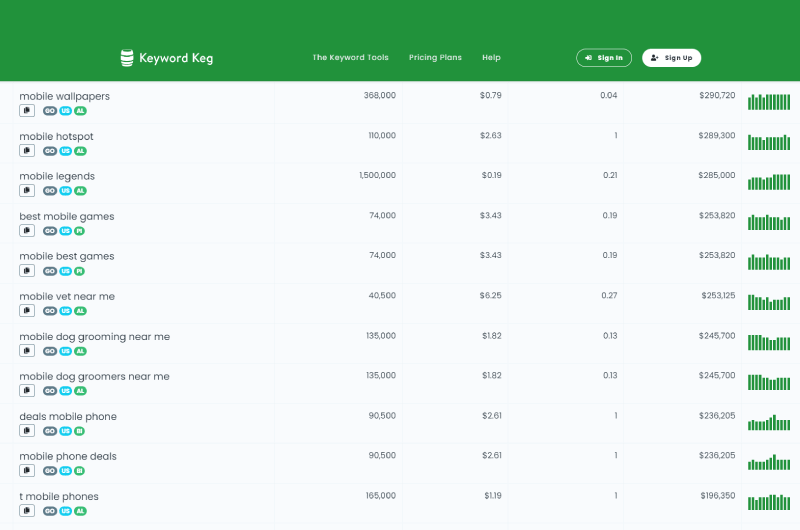Viewport: 800px width, 530px height.
Task: Copy 'mobile dog groomers near me' keyword
Action: click(27, 391)
